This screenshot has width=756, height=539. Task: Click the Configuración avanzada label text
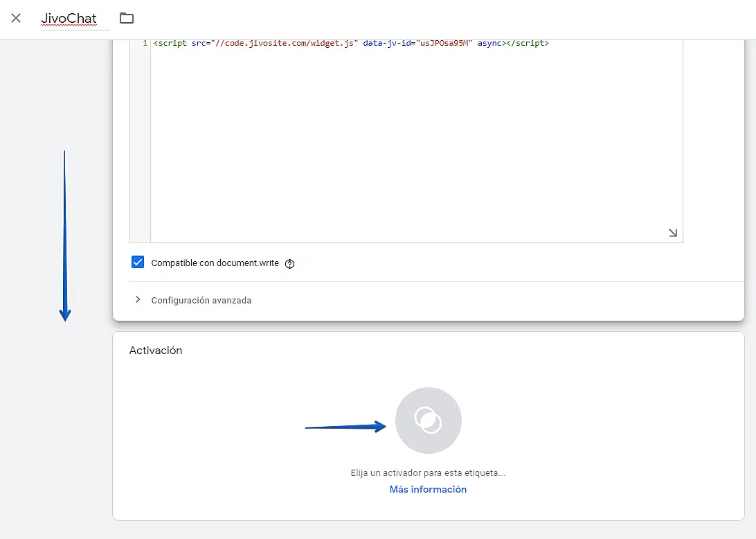(x=201, y=301)
